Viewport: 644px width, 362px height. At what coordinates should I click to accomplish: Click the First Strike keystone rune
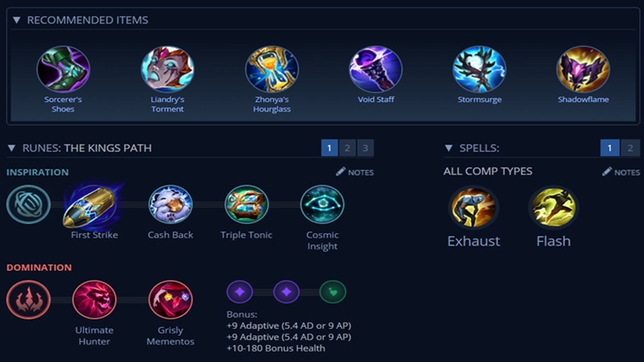(93, 206)
